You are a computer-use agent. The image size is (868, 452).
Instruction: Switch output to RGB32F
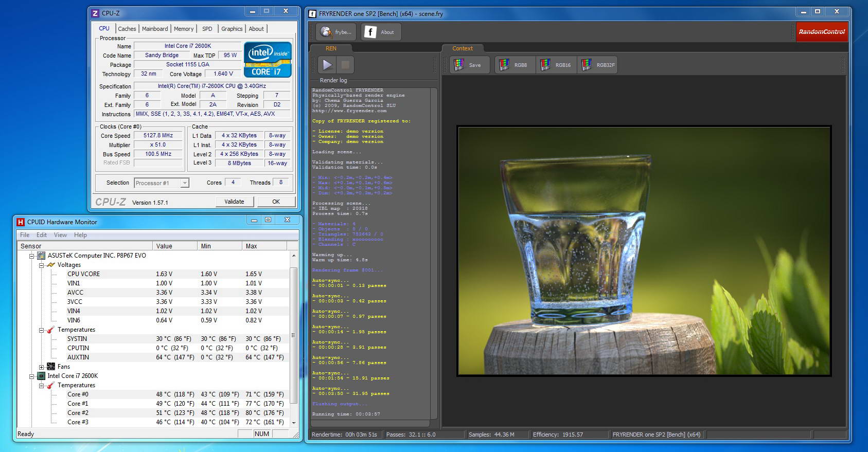tap(598, 65)
